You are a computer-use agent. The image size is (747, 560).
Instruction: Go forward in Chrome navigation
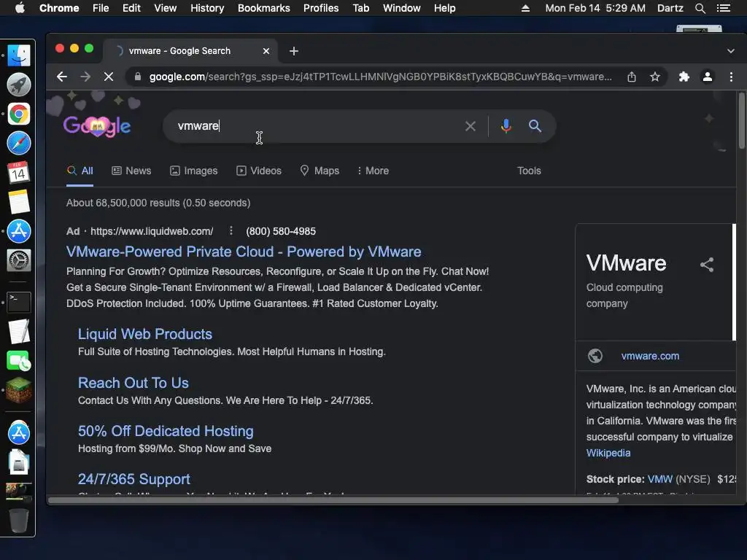85,77
